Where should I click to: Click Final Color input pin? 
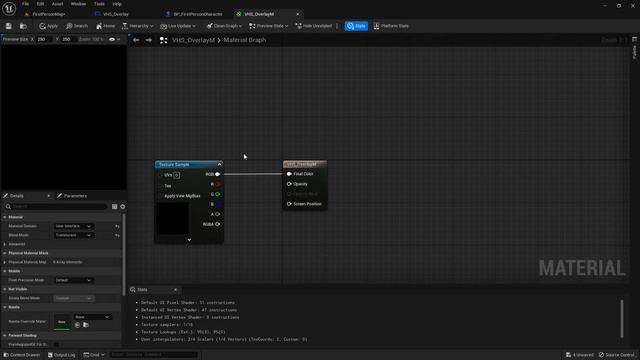pos(289,174)
